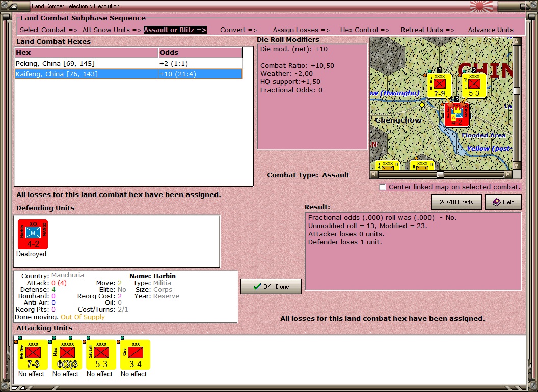Viewport: 538px width, 392px height.
Task: Click the Attacker loses 0 units line
Action: pyautogui.click(x=346, y=234)
